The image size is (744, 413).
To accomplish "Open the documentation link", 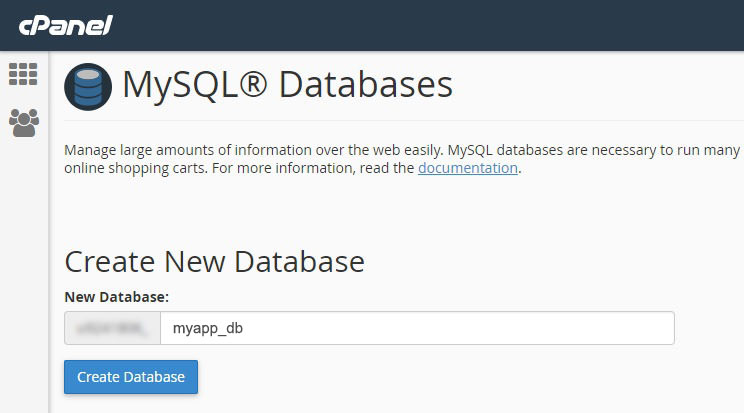I will pos(467,168).
